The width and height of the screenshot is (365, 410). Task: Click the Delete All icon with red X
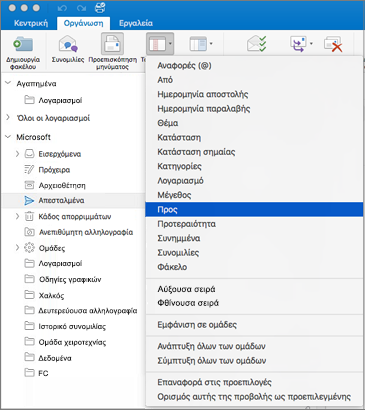(x=333, y=44)
